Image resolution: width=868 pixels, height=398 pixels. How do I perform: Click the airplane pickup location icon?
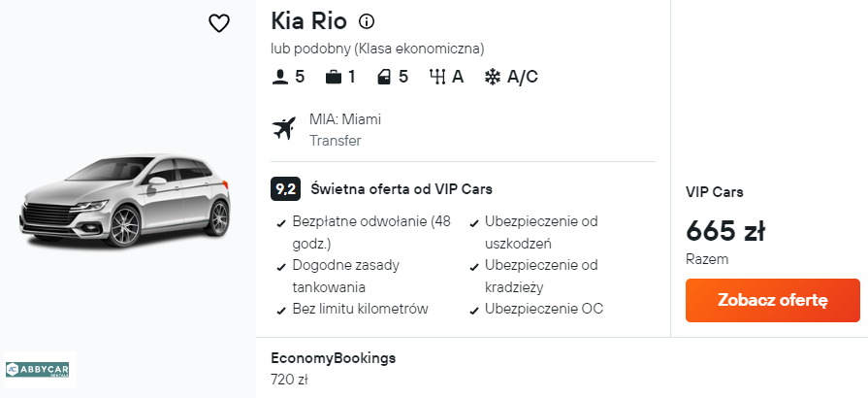[x=284, y=129]
